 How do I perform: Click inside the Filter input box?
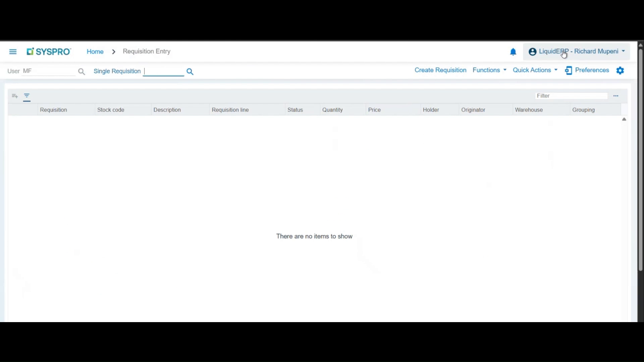pos(571,96)
